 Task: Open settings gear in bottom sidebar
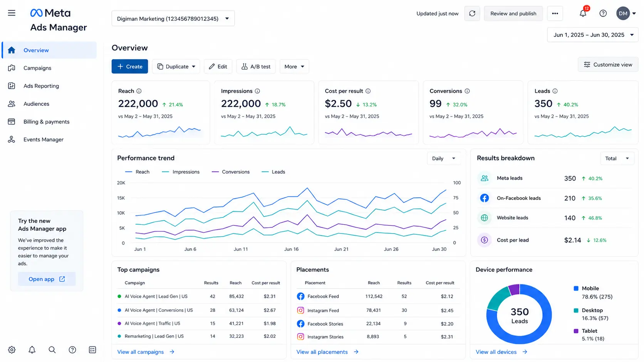[x=12, y=350]
